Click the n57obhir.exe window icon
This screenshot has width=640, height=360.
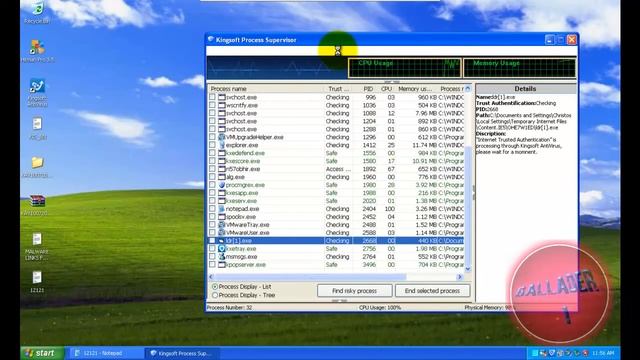click(222, 169)
